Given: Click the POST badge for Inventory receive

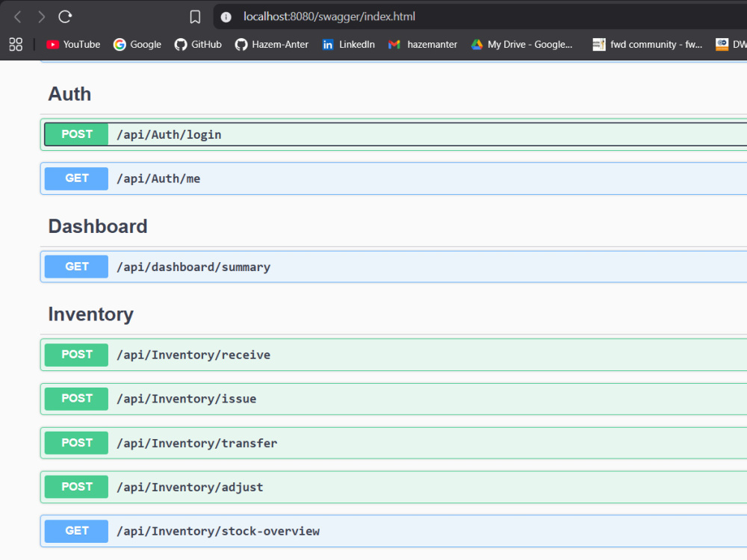Looking at the screenshot, I should [77, 355].
